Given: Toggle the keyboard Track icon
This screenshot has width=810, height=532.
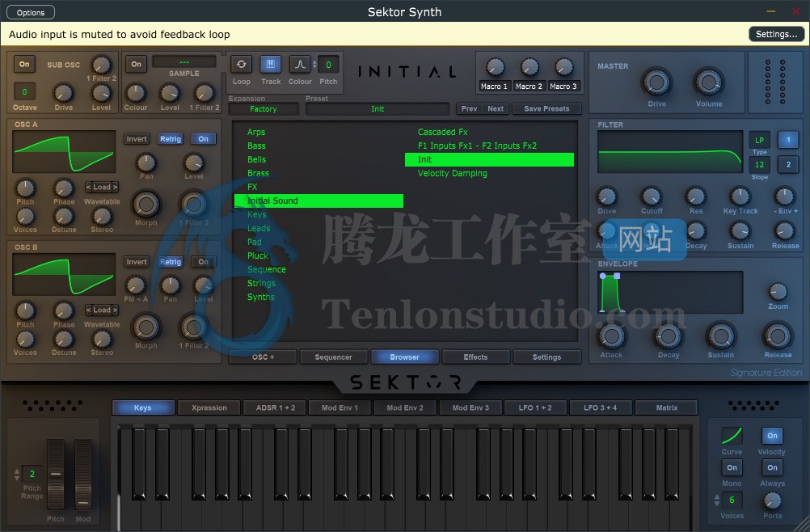Looking at the screenshot, I should (x=271, y=65).
